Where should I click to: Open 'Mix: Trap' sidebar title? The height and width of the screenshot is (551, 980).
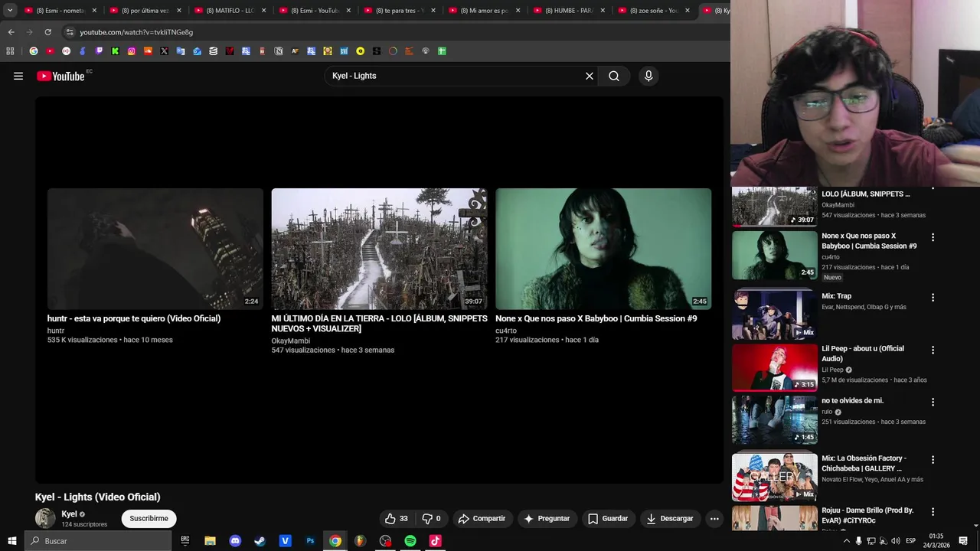[836, 296]
